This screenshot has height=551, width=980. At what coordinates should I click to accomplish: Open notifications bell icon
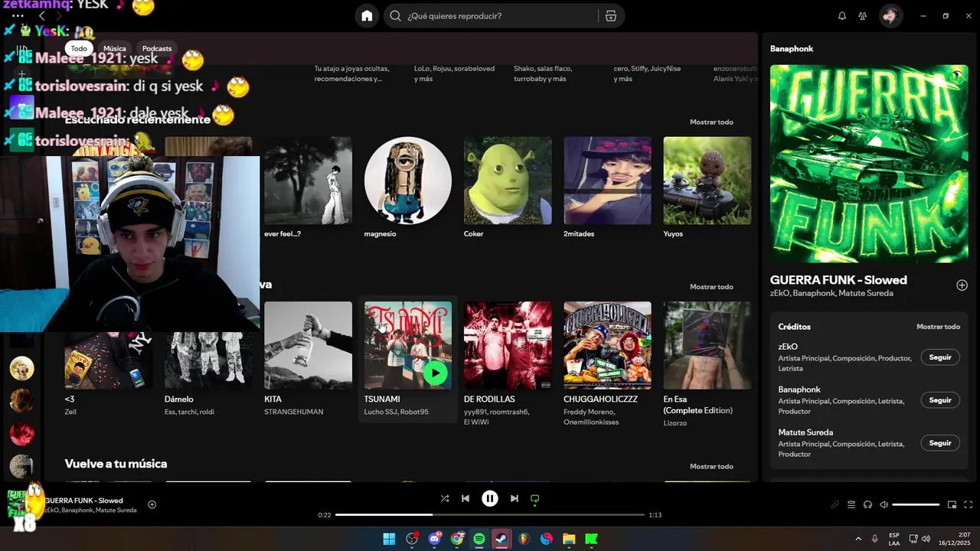click(842, 16)
